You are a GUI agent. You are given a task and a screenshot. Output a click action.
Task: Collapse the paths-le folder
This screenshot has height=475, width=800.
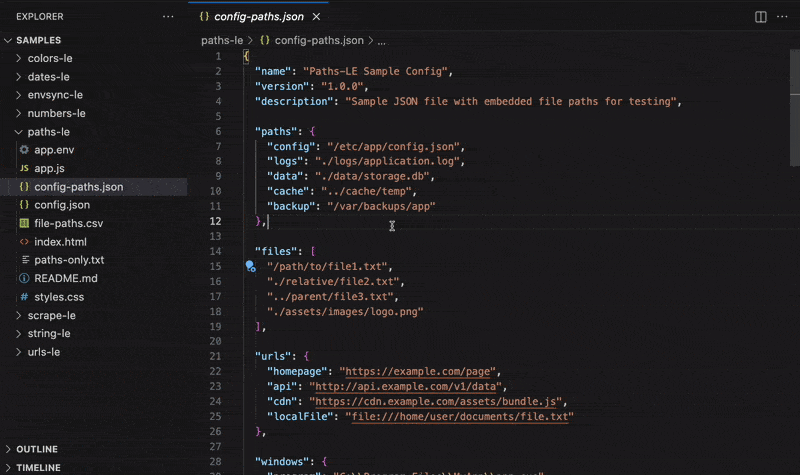click(18, 132)
